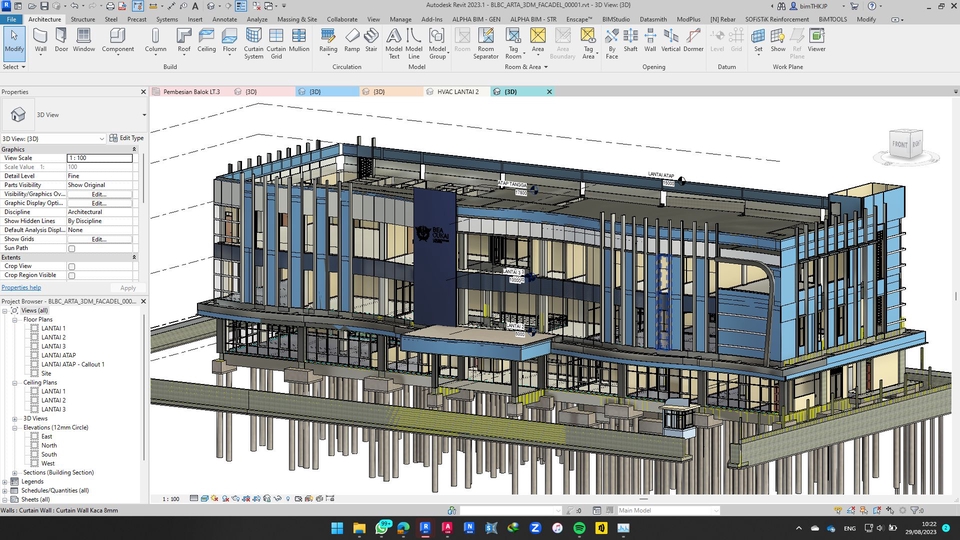Toggle the Crop Region Visible checkbox

[x=72, y=276]
